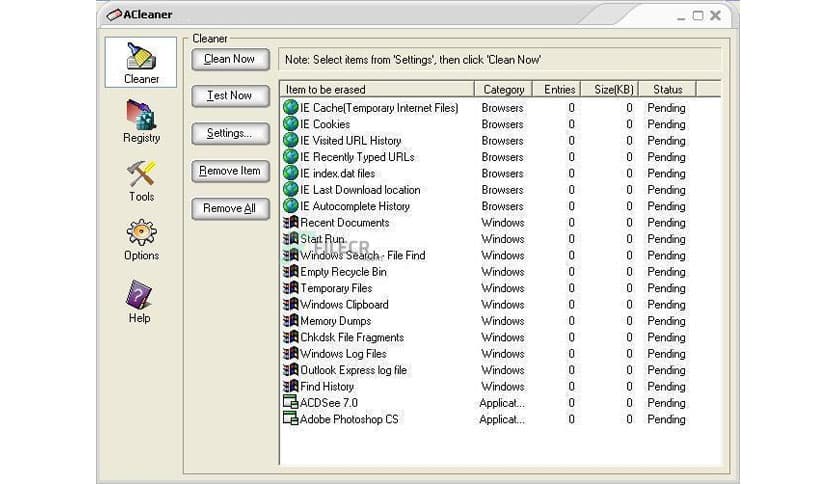This screenshot has height=484, width=836.
Task: Run a Test Now scan
Action: pos(230,95)
